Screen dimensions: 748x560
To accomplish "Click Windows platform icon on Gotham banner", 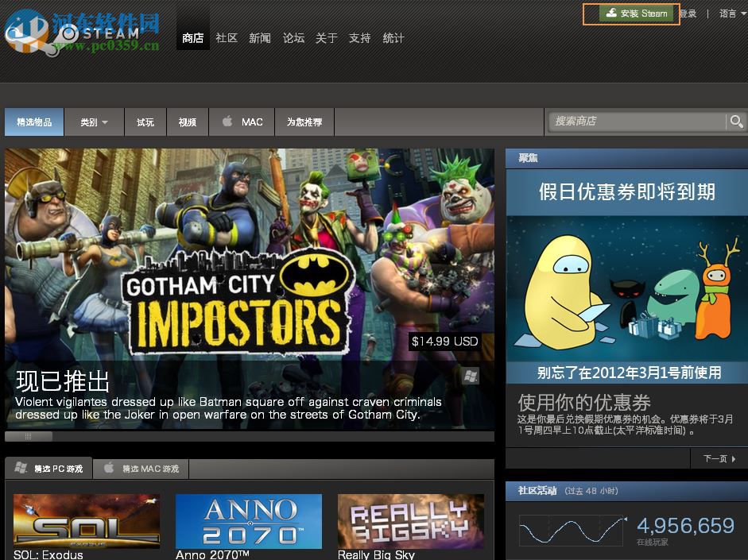I will pyautogui.click(x=471, y=376).
